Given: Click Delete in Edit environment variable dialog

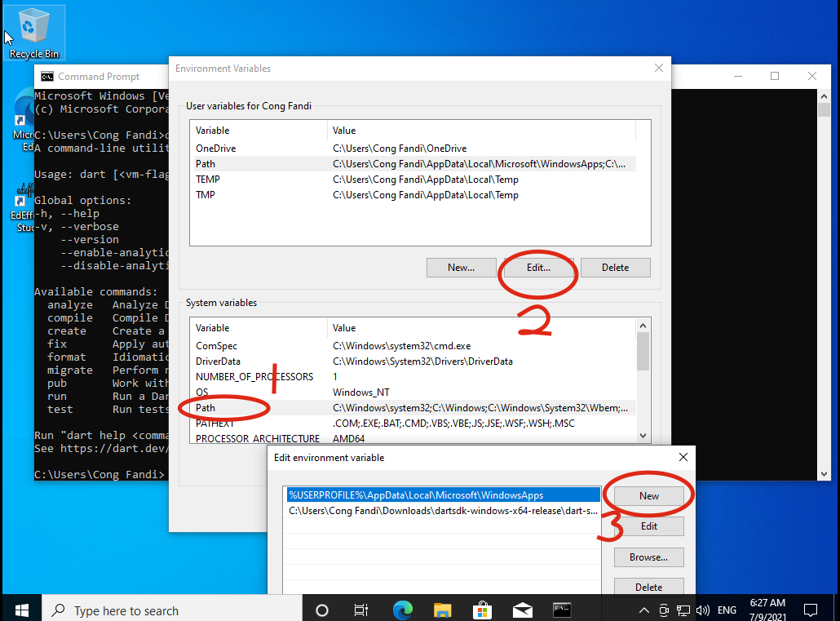Looking at the screenshot, I should [648, 587].
